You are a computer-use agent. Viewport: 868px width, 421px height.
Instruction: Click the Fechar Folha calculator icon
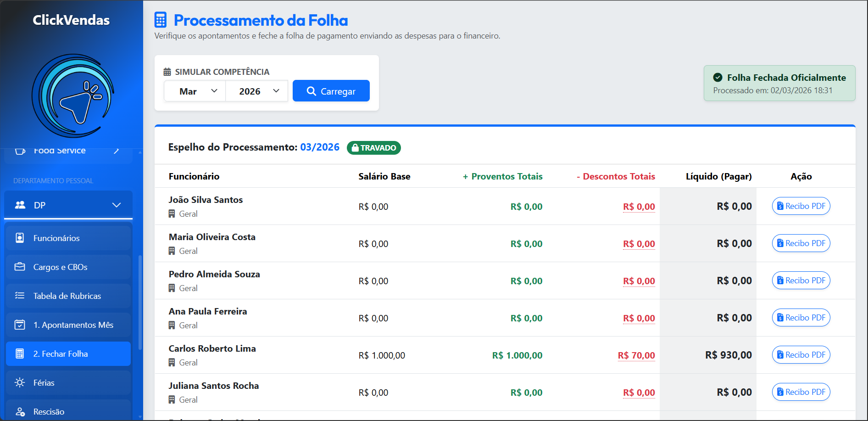point(20,354)
